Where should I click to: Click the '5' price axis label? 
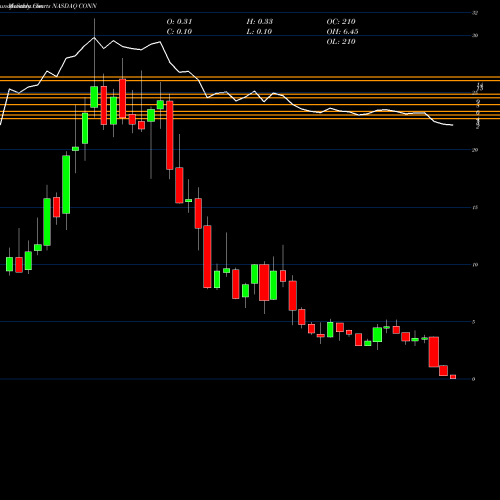pyautogui.click(x=474, y=322)
